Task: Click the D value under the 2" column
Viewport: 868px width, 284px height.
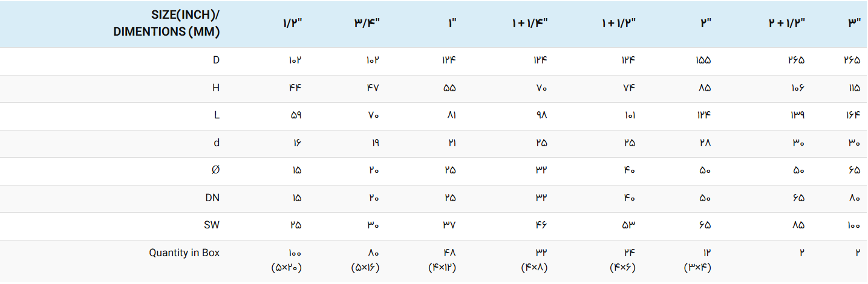Action: pos(703,60)
